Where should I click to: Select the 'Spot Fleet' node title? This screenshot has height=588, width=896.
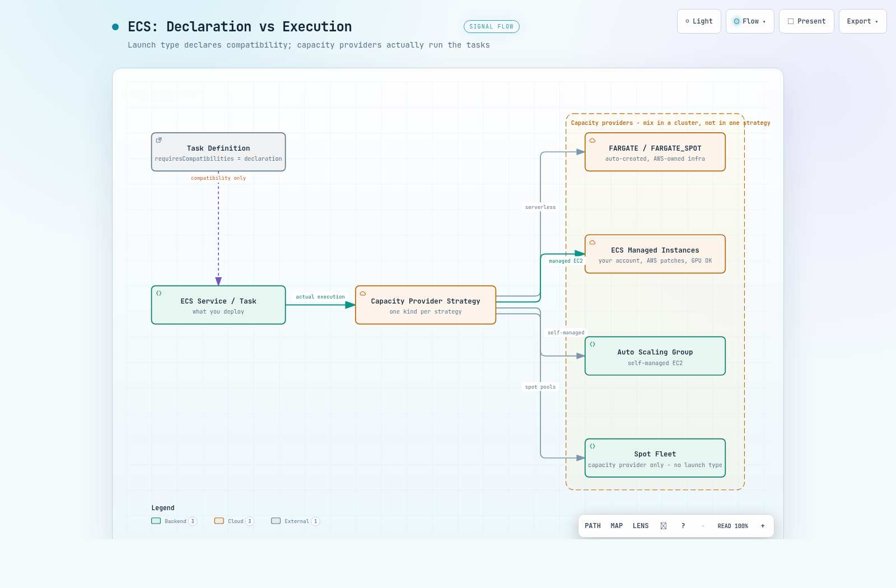655,454
